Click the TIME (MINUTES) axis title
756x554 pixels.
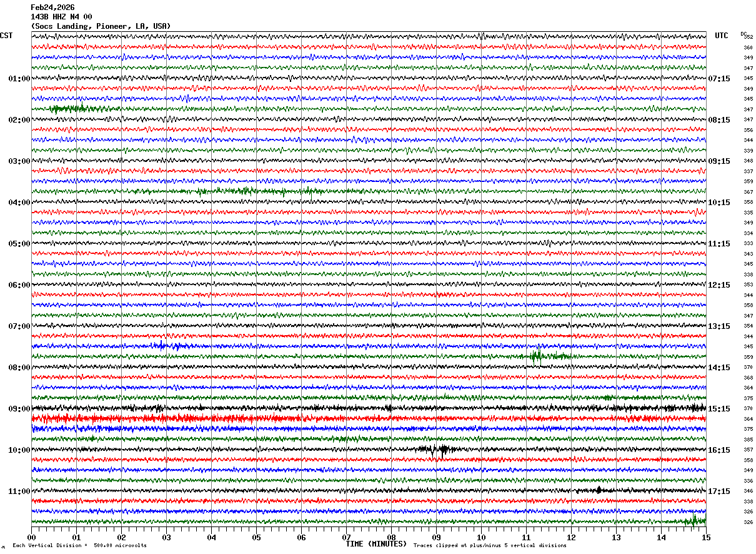point(376,544)
